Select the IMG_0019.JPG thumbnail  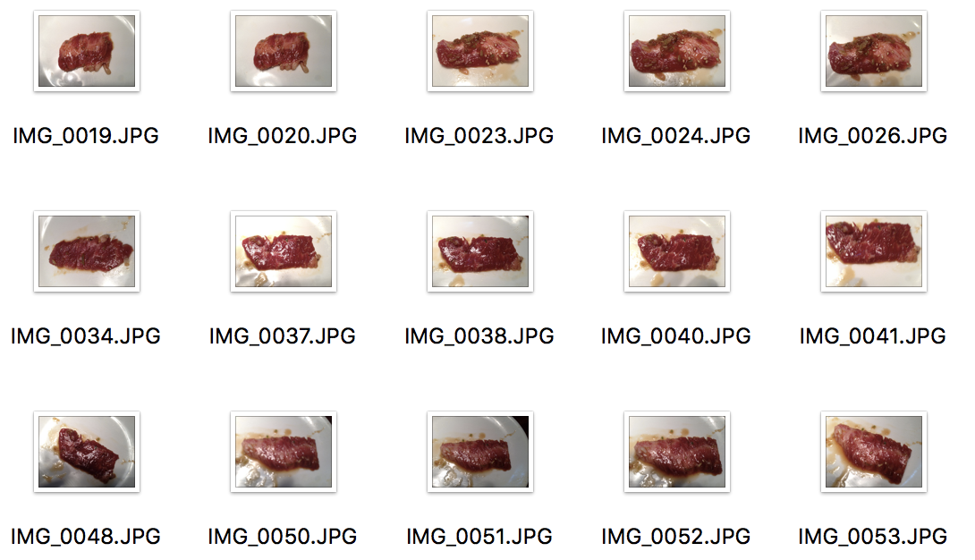(87, 51)
